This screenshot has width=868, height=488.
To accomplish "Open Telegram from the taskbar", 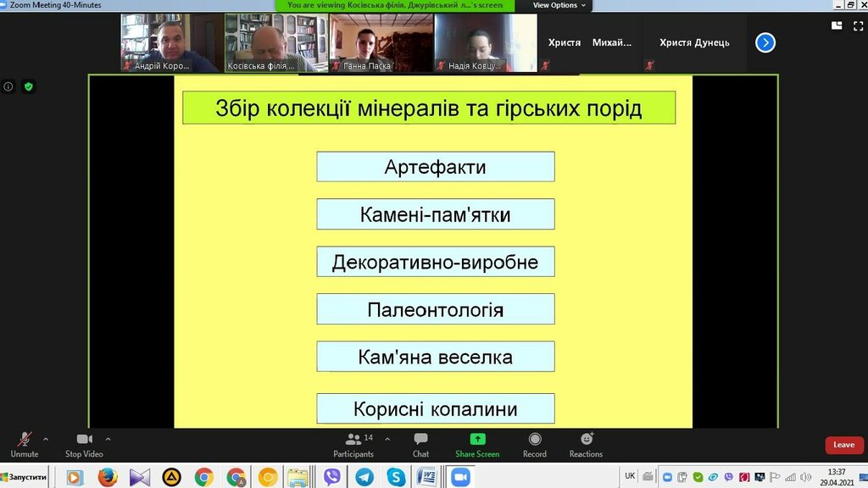I will click(364, 477).
